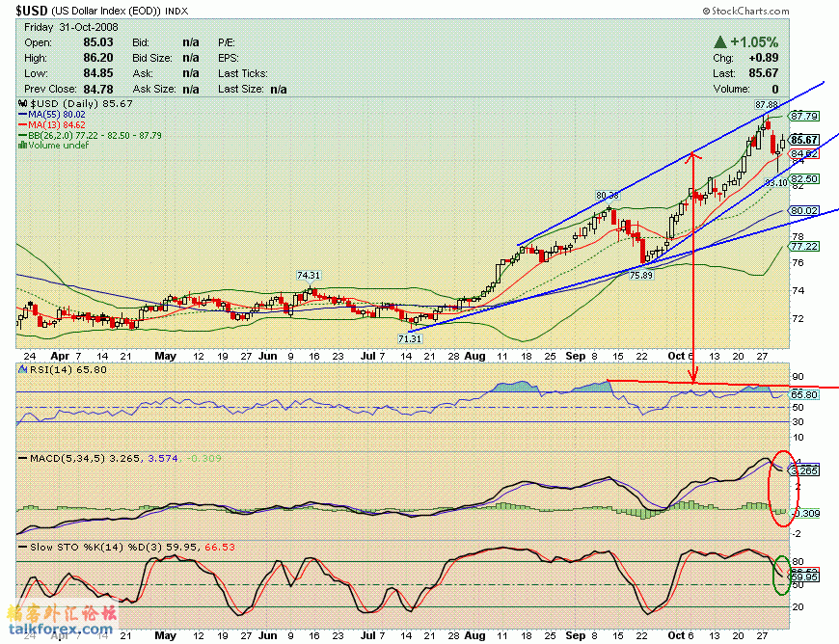The width and height of the screenshot is (839, 644).
Task: Click the Ask Size label
Action: pos(154,89)
